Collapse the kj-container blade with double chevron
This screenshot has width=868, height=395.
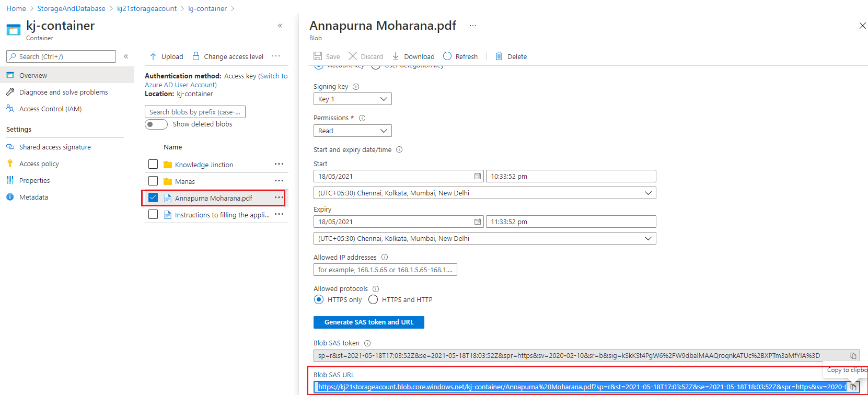pos(280,26)
